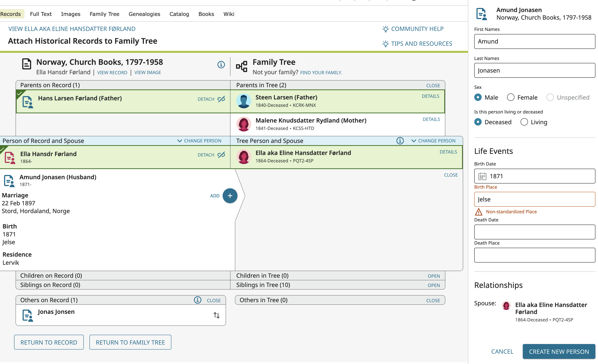Expand Siblings in Tree with Open
Image resolution: width=598 pixels, height=364 pixels.
pos(433,285)
